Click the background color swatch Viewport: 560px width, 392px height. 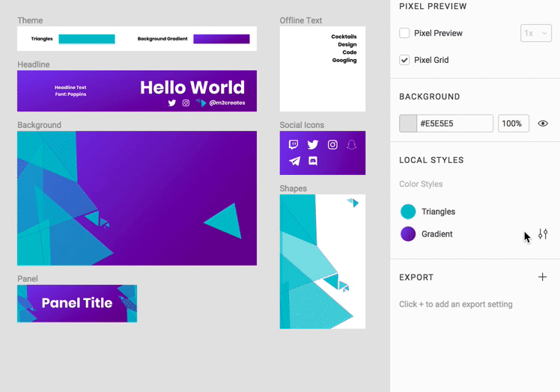point(408,123)
